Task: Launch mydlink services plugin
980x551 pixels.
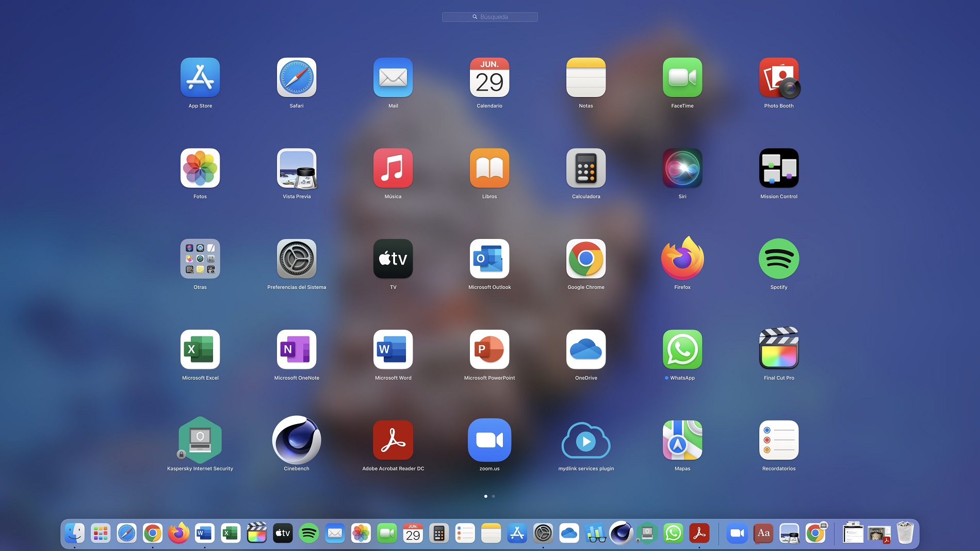Action: point(586,440)
